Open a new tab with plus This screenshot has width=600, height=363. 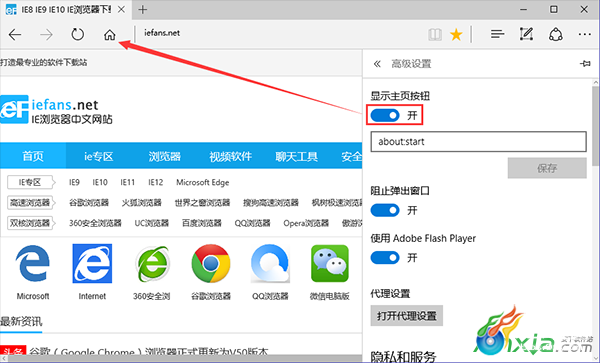(x=143, y=10)
